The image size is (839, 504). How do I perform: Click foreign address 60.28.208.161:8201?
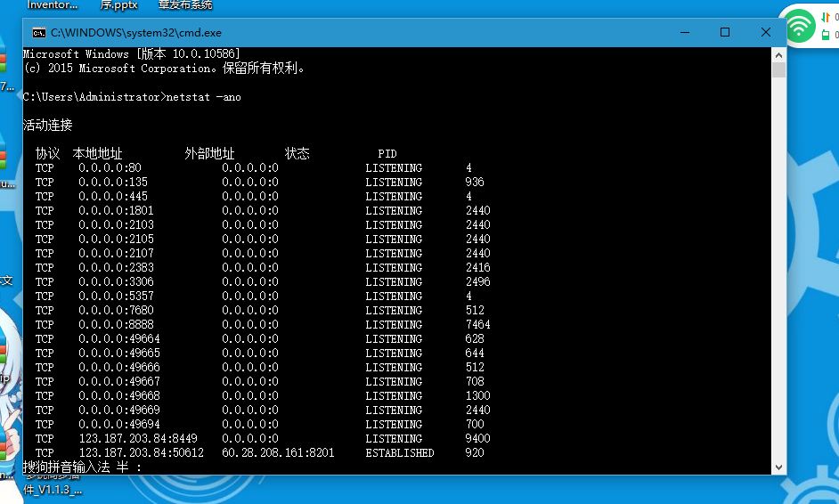pyautogui.click(x=278, y=452)
